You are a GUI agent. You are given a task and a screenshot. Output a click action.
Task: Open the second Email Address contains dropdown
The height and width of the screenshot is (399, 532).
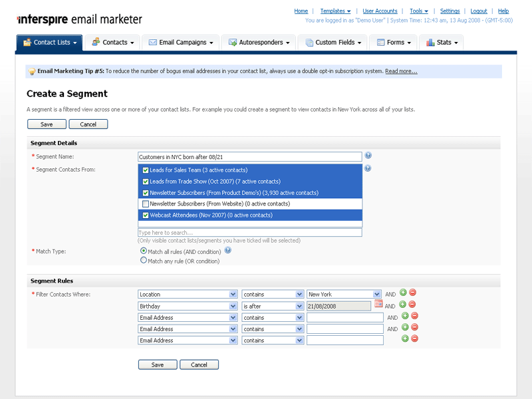(273, 329)
